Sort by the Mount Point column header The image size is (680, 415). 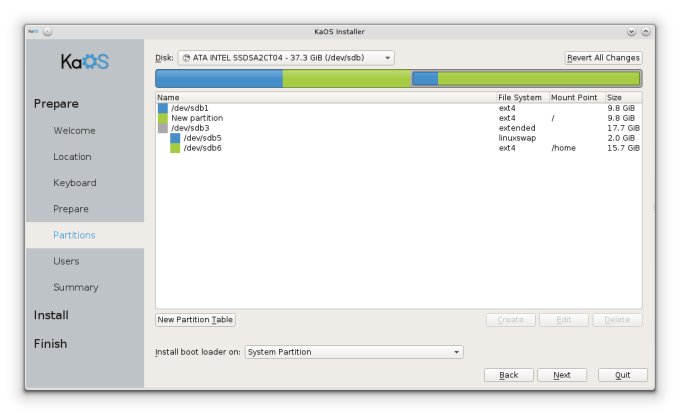pyautogui.click(x=577, y=98)
